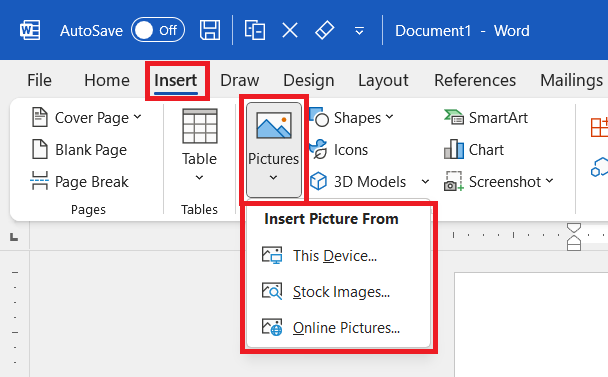The width and height of the screenshot is (608, 377).
Task: Insert a Page Break
Action: (x=79, y=182)
